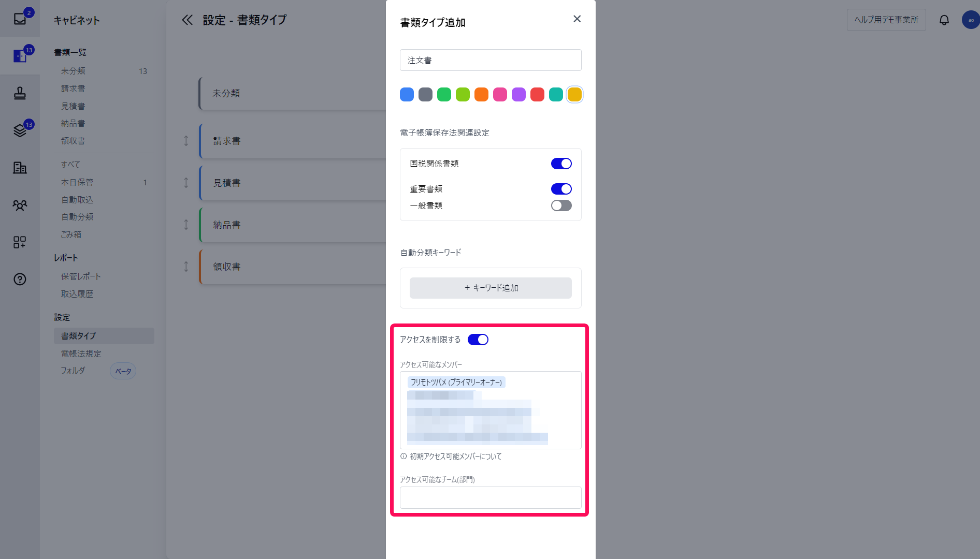The width and height of the screenshot is (980, 559).
Task: Open info icon for 初期アクセス可能メンバー
Action: [x=403, y=457]
